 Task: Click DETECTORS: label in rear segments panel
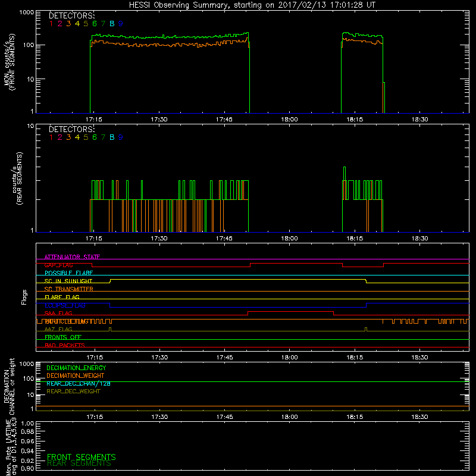(x=71, y=129)
